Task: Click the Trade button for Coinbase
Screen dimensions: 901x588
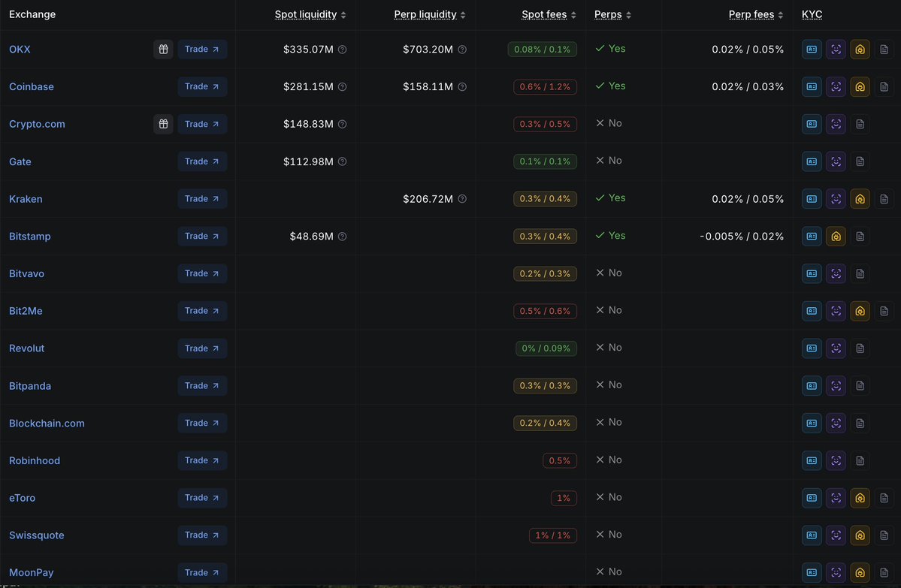Action: click(202, 86)
